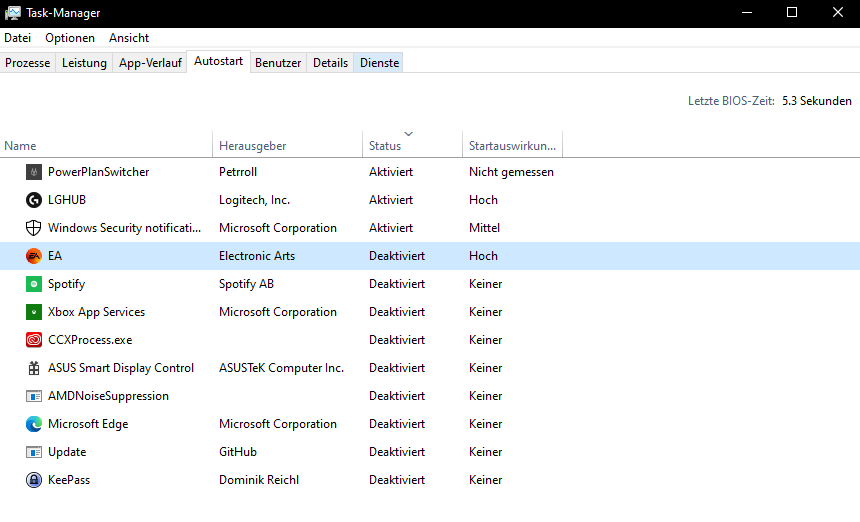Click publisher GitHub cell

coord(237,452)
